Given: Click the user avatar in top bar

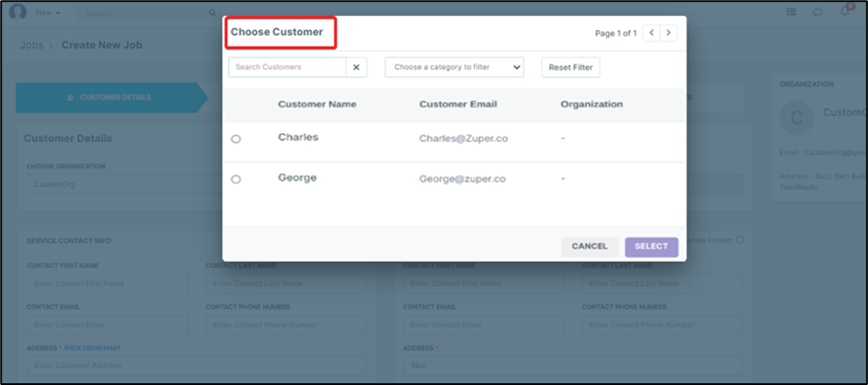Looking at the screenshot, I should pos(18,12).
